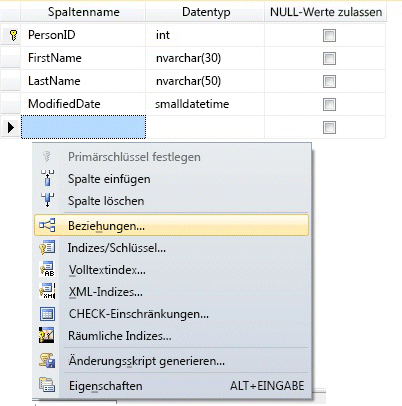402x406 pixels.
Task: Click the int data type cell
Action: pos(205,35)
